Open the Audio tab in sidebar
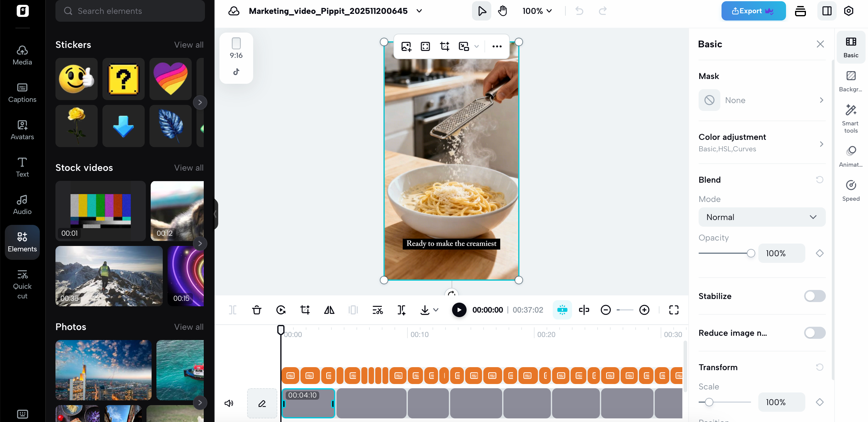868x422 pixels. click(22, 205)
